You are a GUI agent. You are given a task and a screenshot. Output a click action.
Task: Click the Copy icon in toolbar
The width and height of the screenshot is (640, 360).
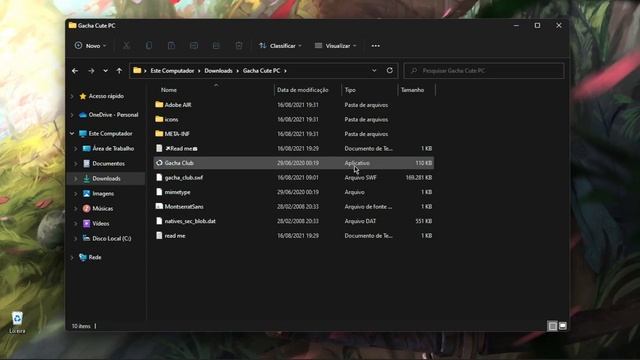[x=149, y=46]
